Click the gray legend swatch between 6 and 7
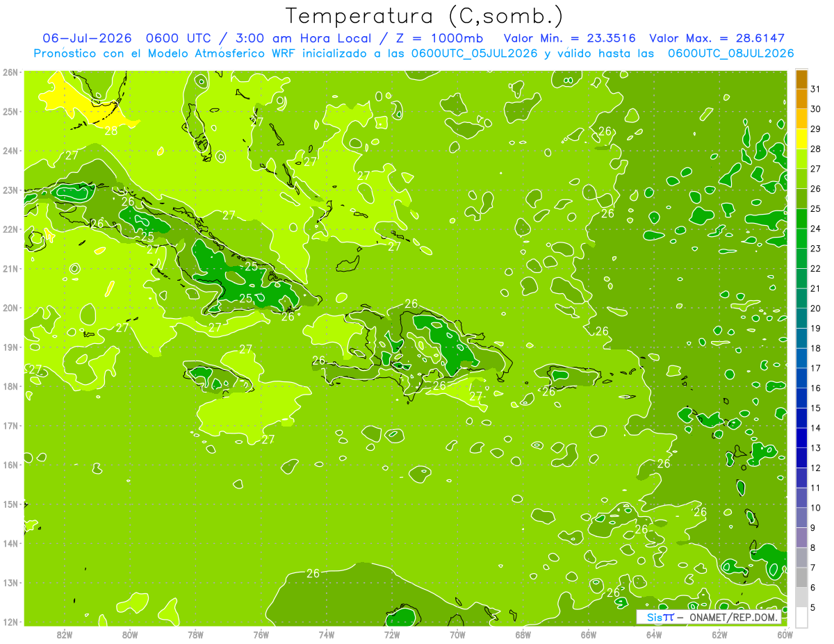Screen dimensions: 834x644 point(801,577)
